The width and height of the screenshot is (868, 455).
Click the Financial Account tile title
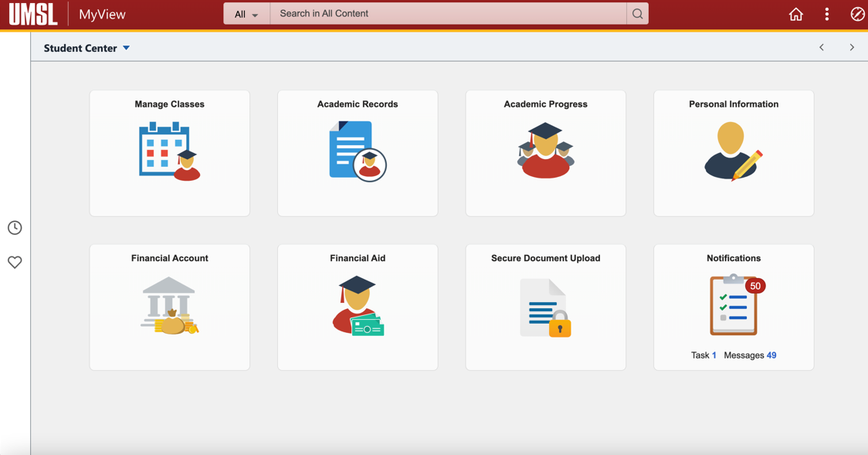[169, 258]
